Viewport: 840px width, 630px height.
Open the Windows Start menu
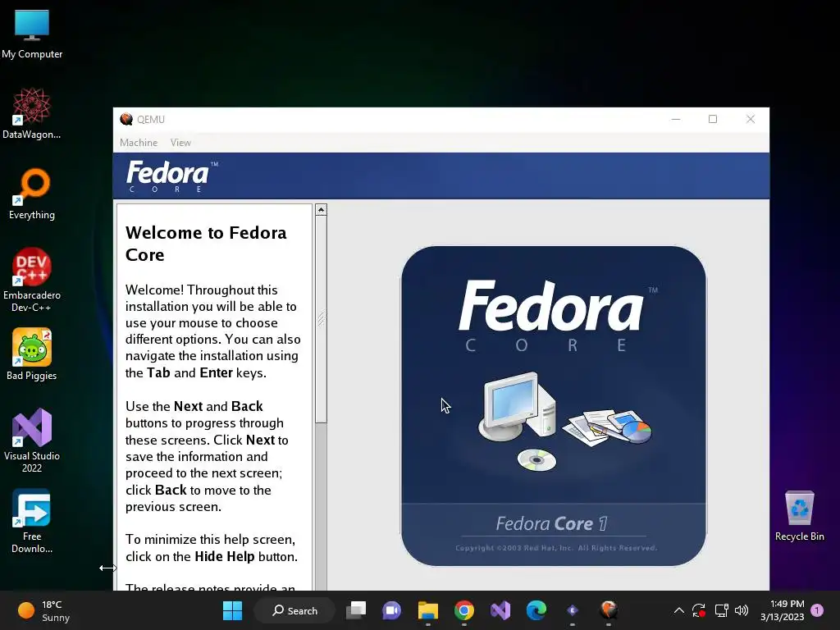coord(232,610)
